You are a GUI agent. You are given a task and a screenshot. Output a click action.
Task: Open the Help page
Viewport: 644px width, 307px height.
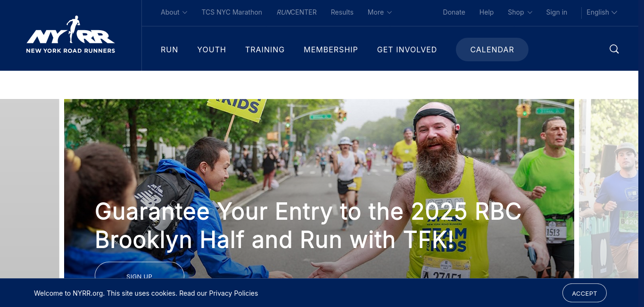[487, 12]
